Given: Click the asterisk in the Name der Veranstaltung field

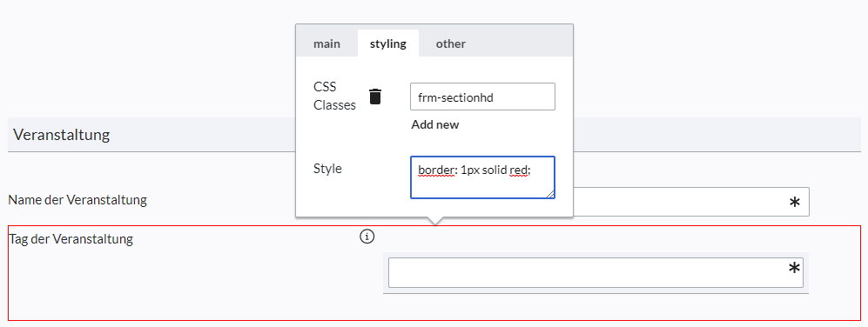Looking at the screenshot, I should [x=794, y=203].
